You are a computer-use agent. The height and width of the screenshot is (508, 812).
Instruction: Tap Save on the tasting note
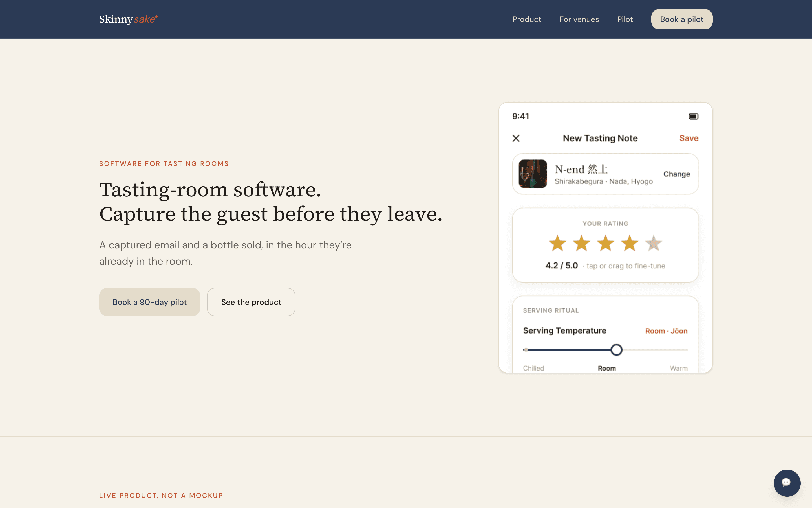(689, 138)
